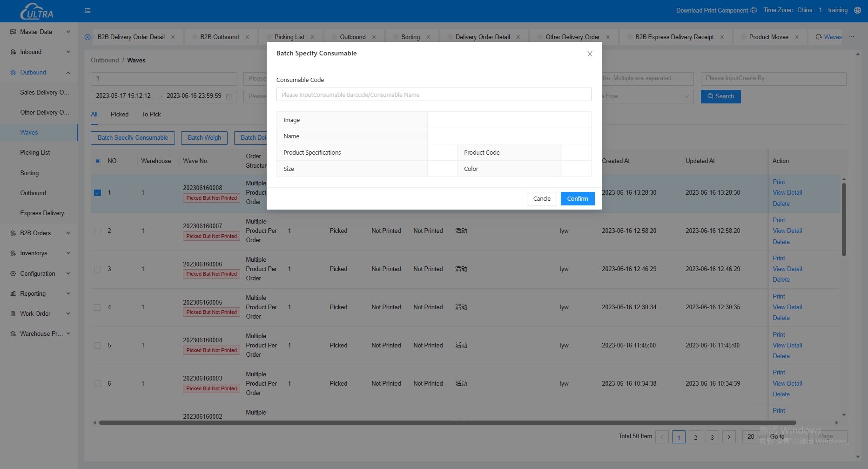Click the next page arrow

(x=729, y=437)
